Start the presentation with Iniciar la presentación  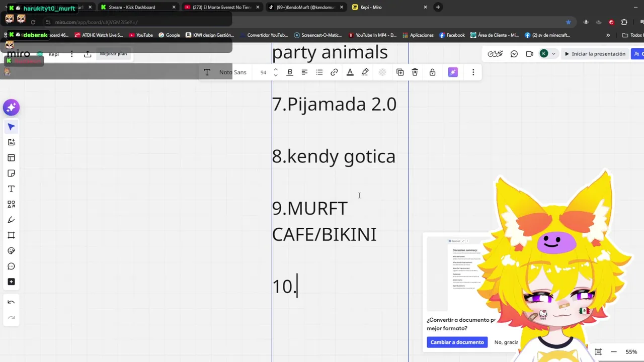point(595,54)
